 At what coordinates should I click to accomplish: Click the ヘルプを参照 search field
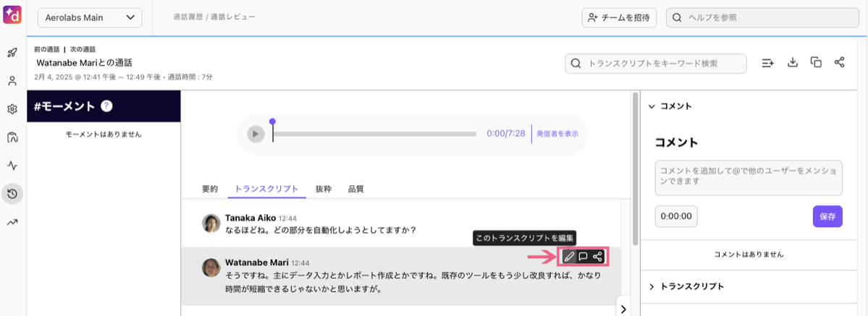(x=763, y=17)
